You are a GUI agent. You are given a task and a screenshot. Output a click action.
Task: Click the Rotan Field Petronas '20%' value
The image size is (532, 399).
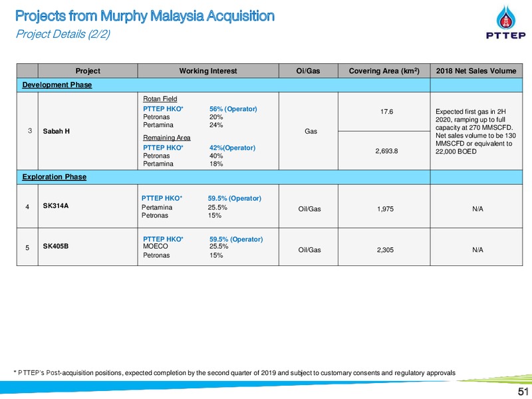(216, 117)
